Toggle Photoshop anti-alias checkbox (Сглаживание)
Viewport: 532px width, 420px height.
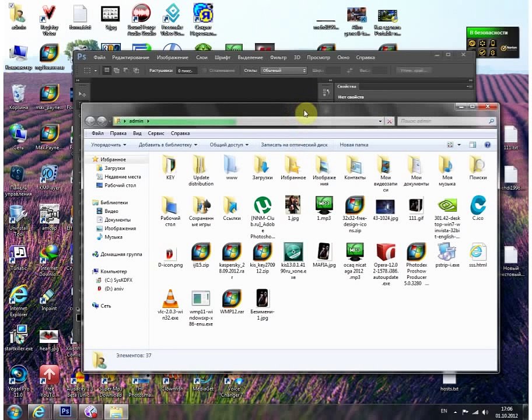click(204, 71)
